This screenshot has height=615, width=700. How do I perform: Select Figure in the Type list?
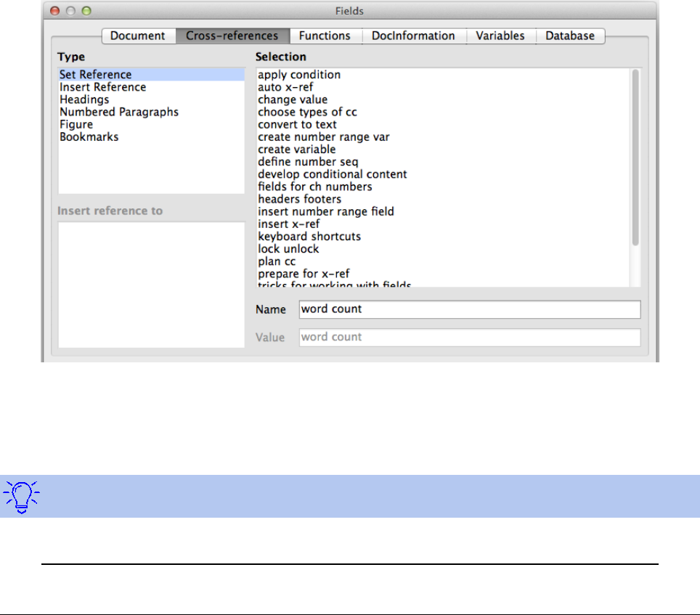(151, 124)
